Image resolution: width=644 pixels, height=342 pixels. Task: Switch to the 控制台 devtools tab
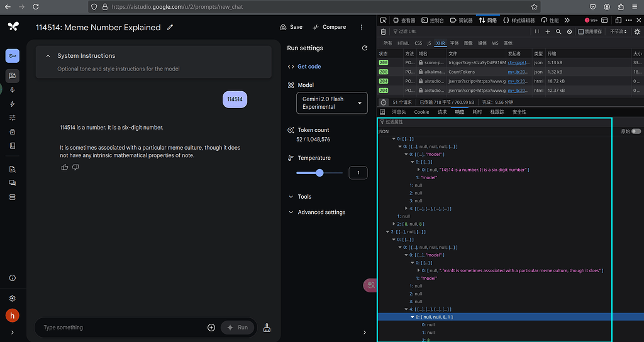pyautogui.click(x=433, y=20)
